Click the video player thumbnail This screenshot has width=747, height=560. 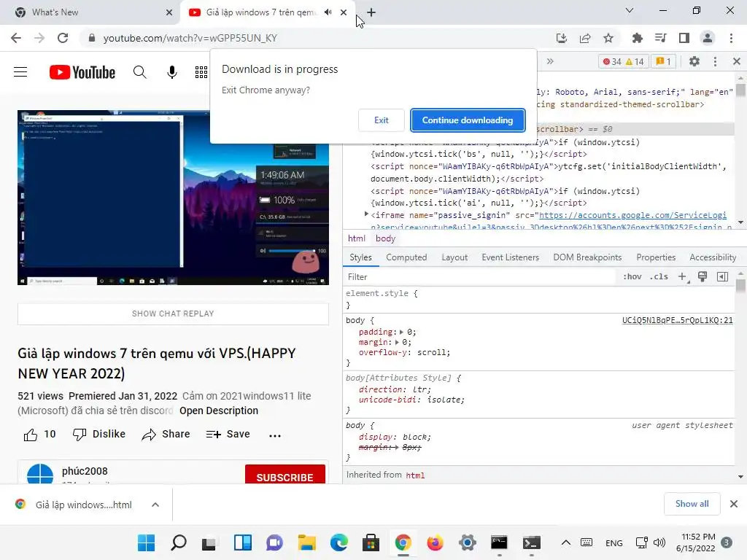coord(173,197)
